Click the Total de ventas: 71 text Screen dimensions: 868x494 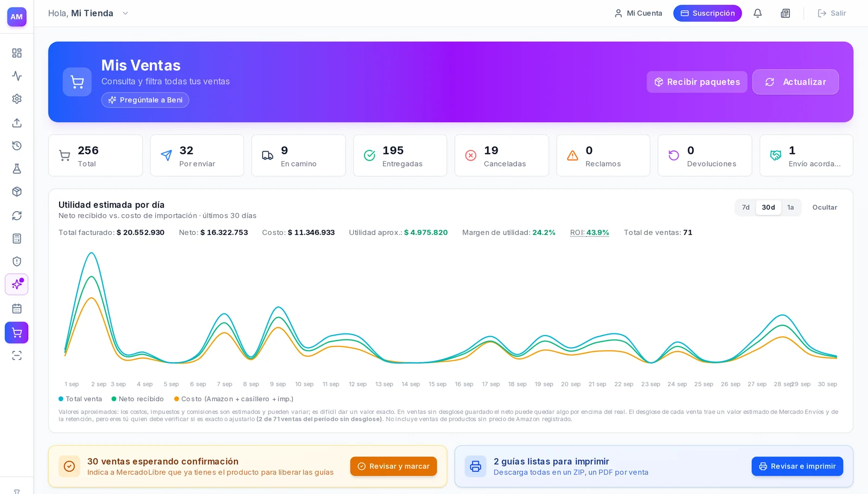click(658, 232)
